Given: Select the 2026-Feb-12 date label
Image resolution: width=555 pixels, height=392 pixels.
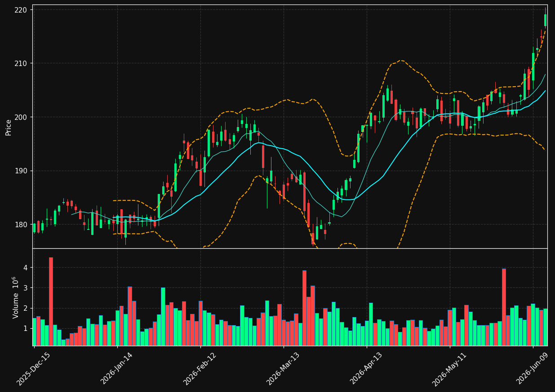Looking at the screenshot, I should point(200,369).
